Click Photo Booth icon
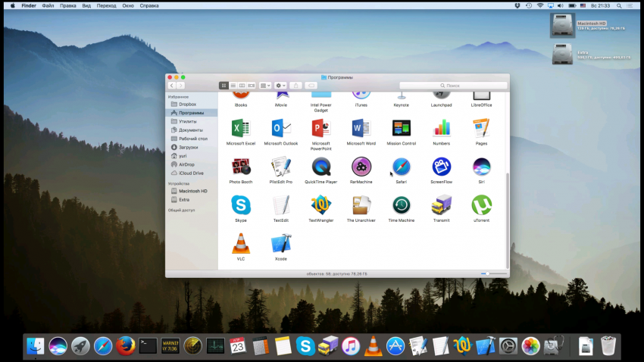The image size is (644, 362). [241, 167]
